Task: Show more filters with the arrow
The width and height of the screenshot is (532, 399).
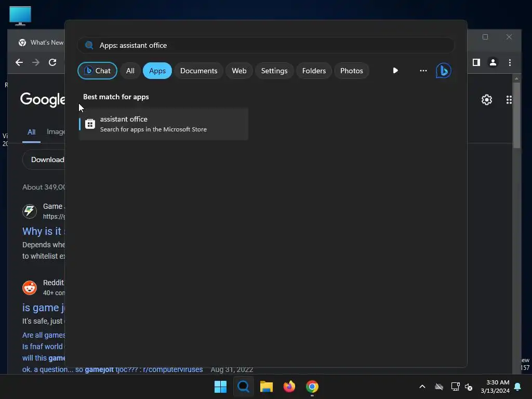Action: point(395,71)
